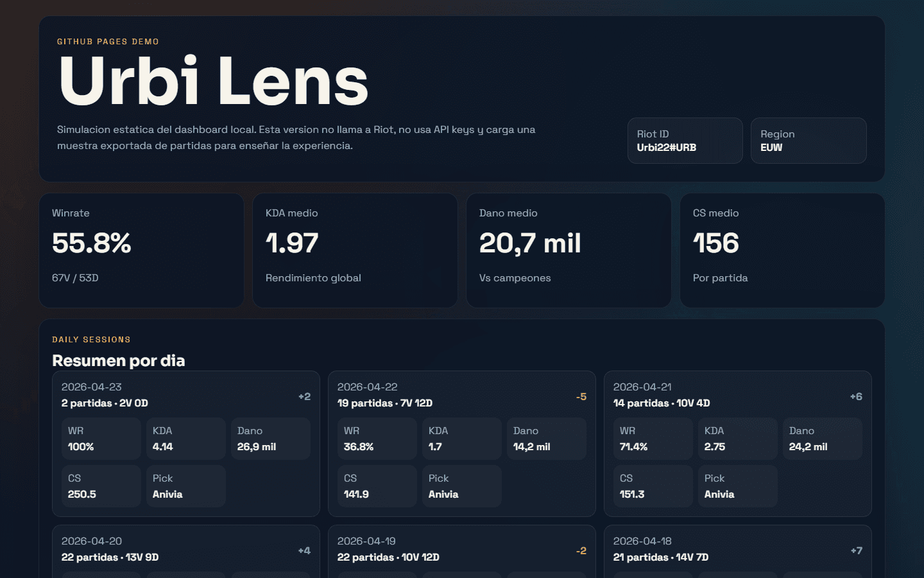Click the DAILY SESSIONS label
Viewport: 924px width, 578px height.
point(91,340)
